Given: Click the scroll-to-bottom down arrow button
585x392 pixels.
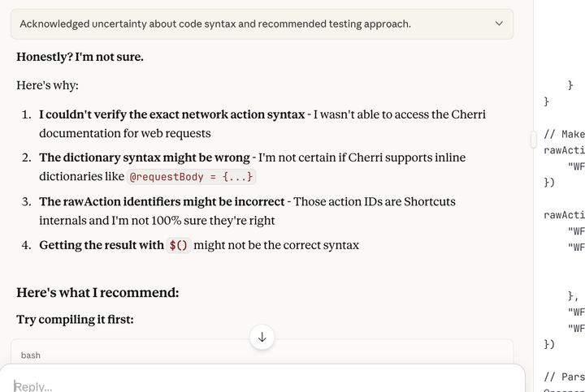Looking at the screenshot, I should tap(262, 337).
